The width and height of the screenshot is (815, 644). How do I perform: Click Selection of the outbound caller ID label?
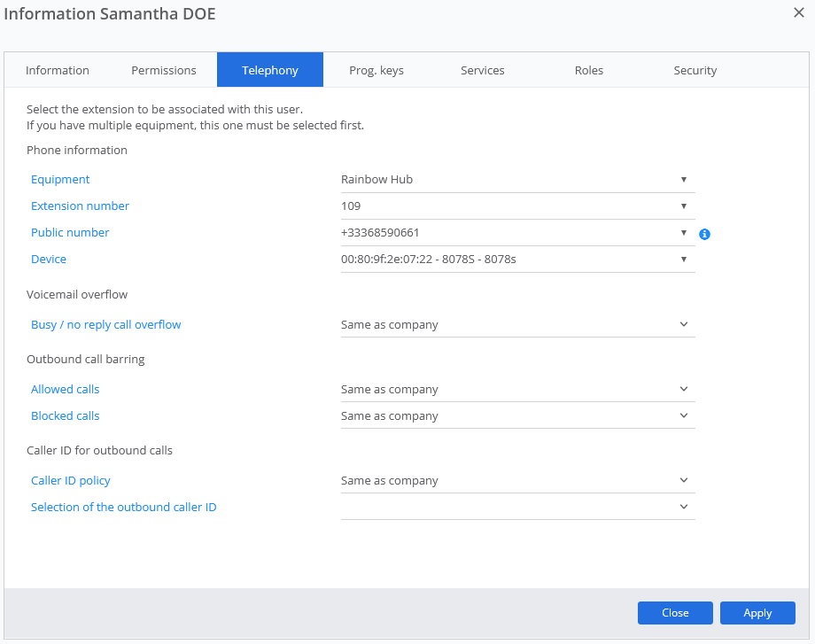124,507
